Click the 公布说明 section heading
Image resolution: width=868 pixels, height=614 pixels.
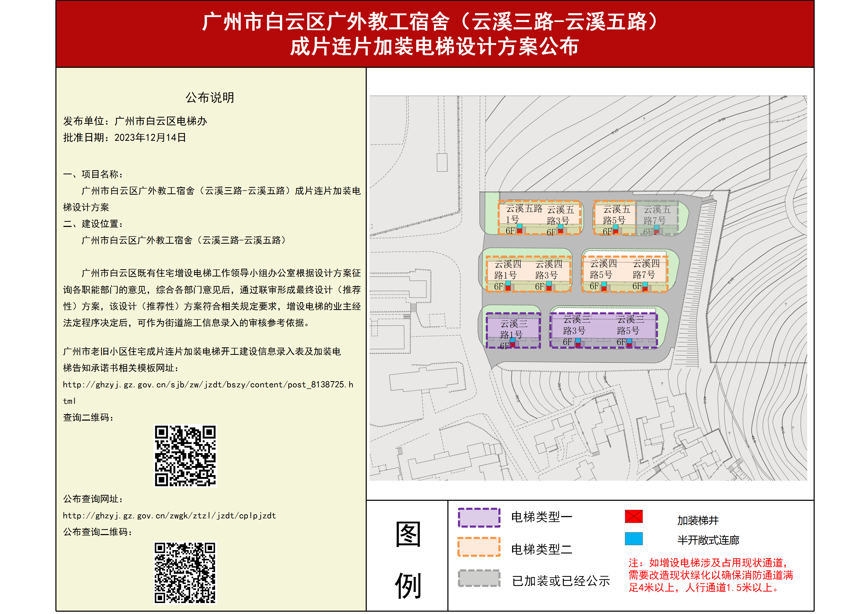pyautogui.click(x=210, y=97)
